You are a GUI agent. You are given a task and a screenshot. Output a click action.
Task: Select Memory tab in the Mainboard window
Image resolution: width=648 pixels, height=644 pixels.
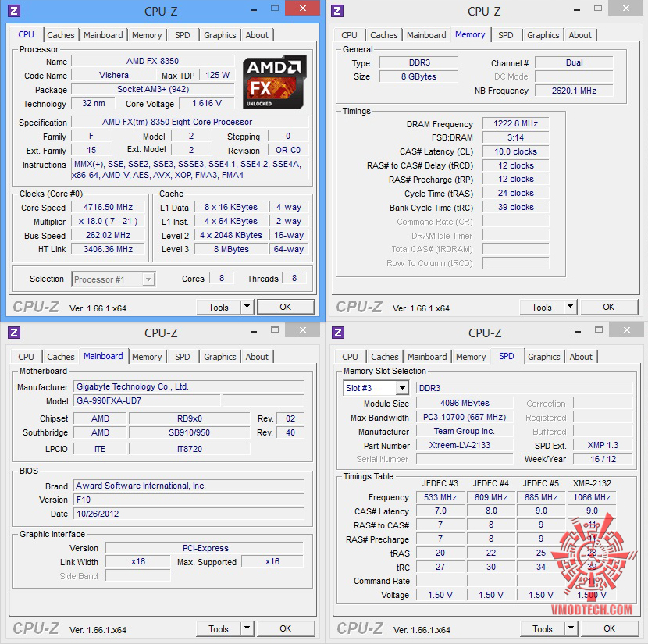[147, 357]
